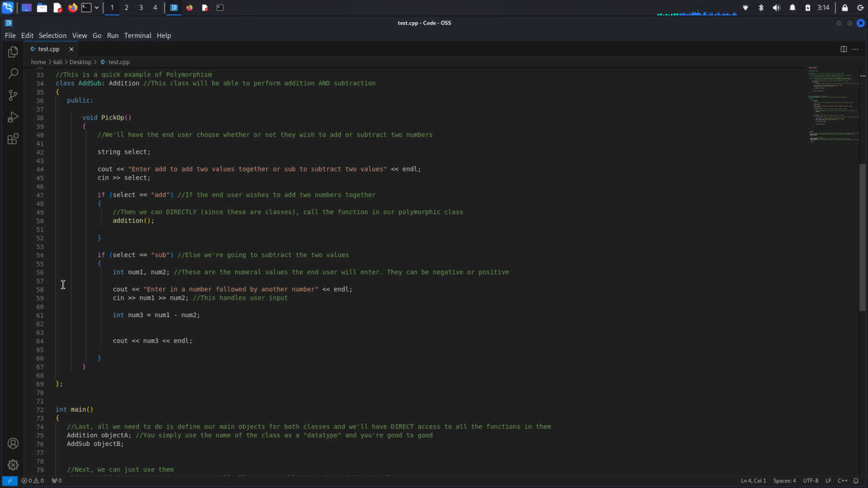Click the lock screen icon
868x488 pixels.
tap(845, 8)
